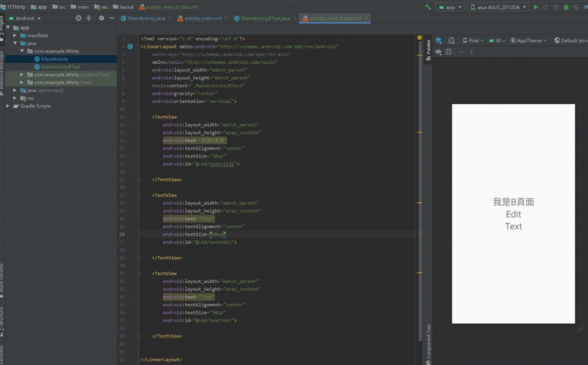Click the class gutter icon on line 2
Viewport: 588px width, 365px height.
coord(130,47)
